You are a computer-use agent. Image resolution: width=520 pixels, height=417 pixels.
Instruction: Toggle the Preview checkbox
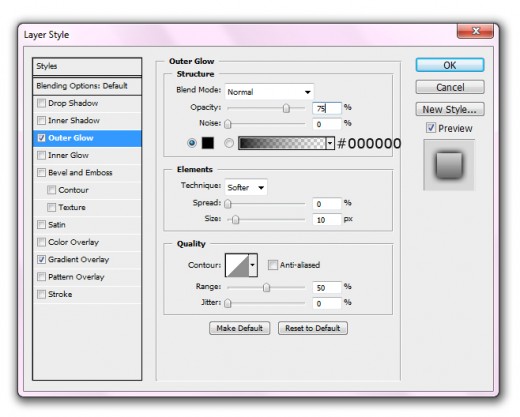431,128
